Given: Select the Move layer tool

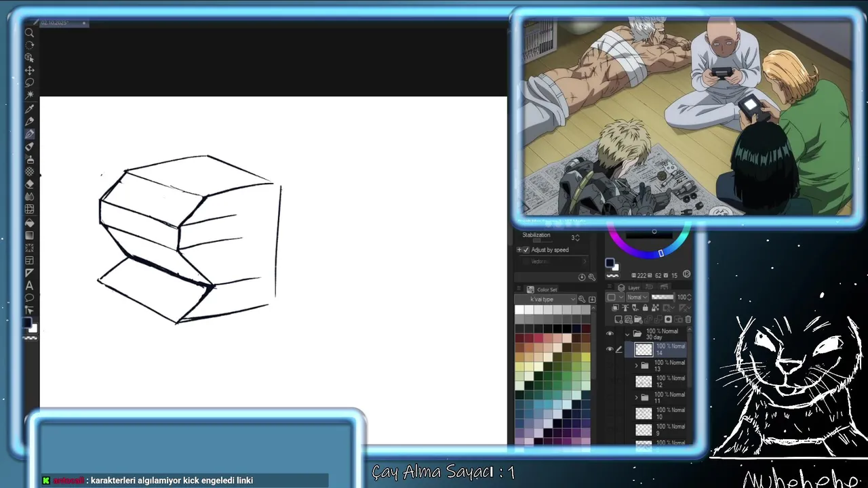Looking at the screenshot, I should (x=29, y=70).
